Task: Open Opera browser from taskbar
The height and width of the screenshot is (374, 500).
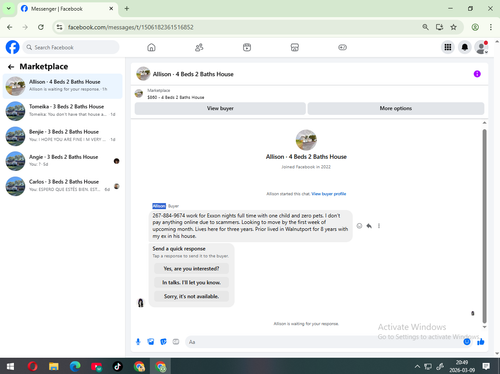Action: click(x=32, y=367)
